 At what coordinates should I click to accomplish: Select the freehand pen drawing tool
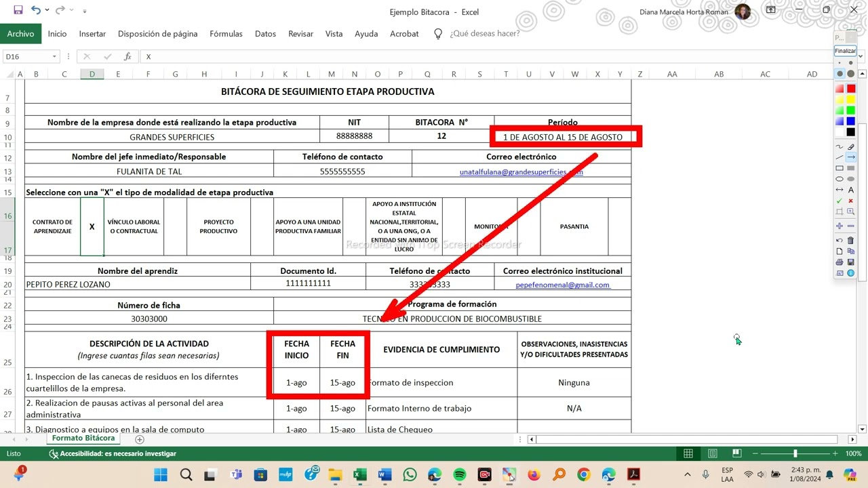(x=840, y=146)
